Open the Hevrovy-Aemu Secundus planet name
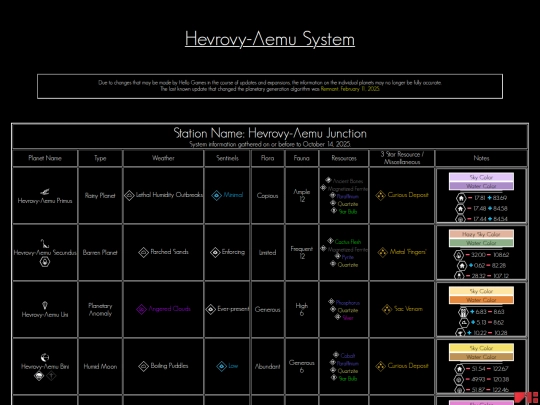The image size is (540, 405). click(45, 253)
